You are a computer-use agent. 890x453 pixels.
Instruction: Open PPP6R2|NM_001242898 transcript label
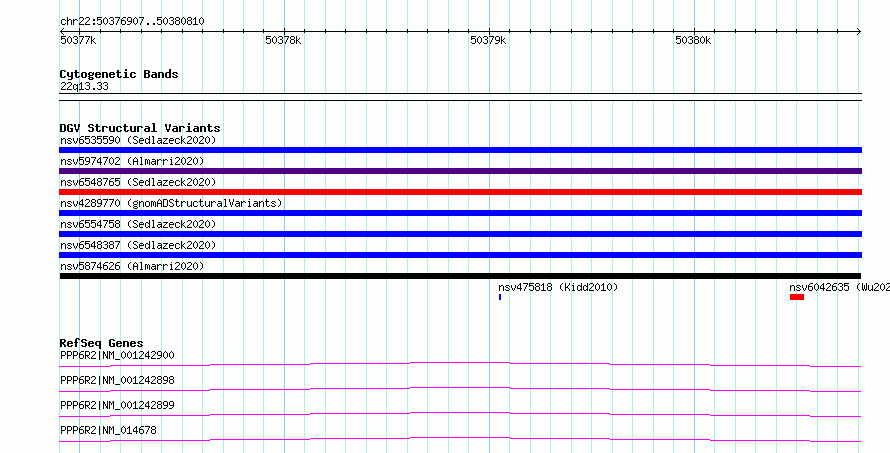[x=117, y=380]
